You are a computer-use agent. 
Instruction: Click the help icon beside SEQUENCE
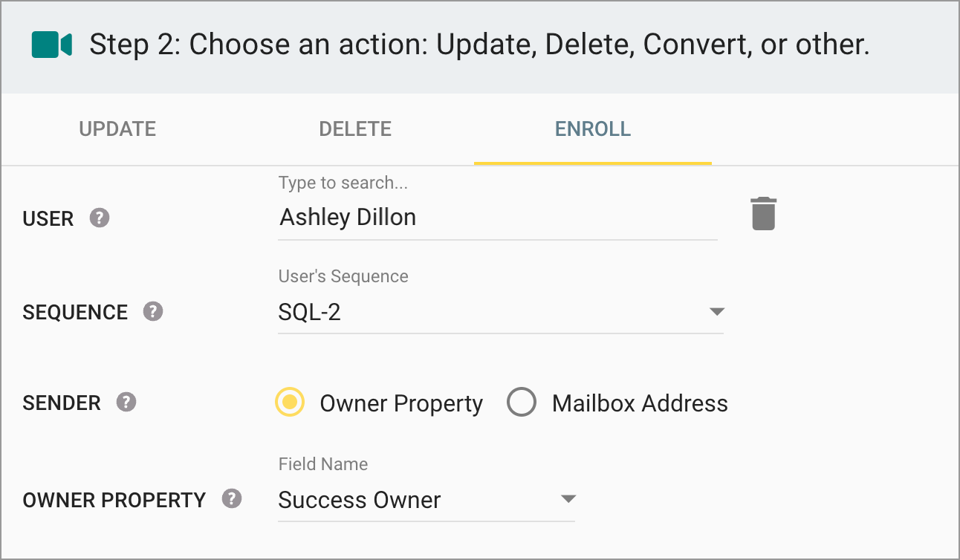tap(153, 312)
